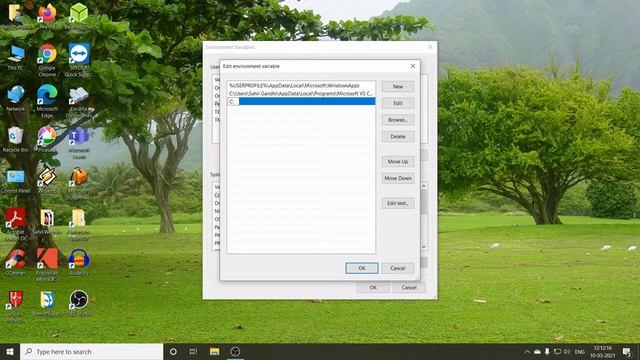Click the Edit button in the dialog
Viewport: 640px width, 360px height.
[398, 103]
